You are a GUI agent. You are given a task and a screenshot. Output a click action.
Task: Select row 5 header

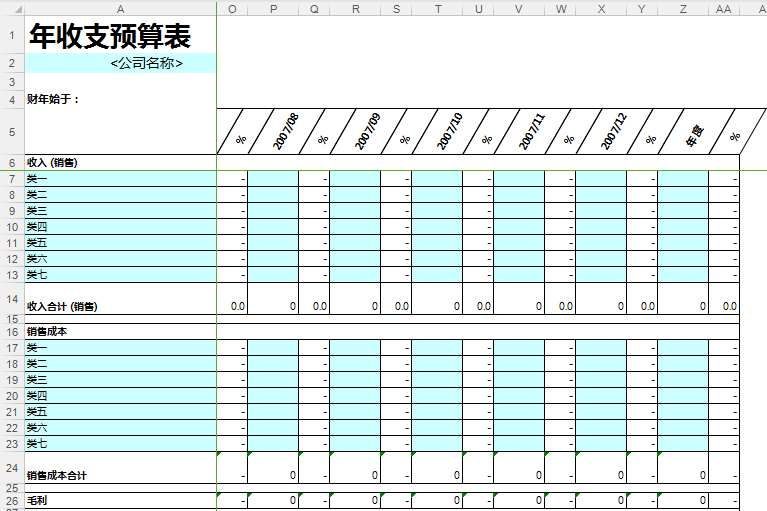click(x=11, y=131)
